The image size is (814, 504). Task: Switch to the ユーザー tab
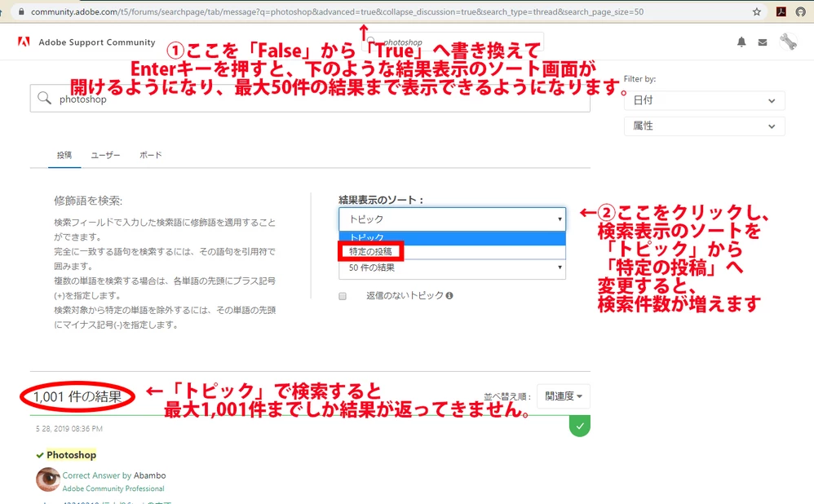105,155
